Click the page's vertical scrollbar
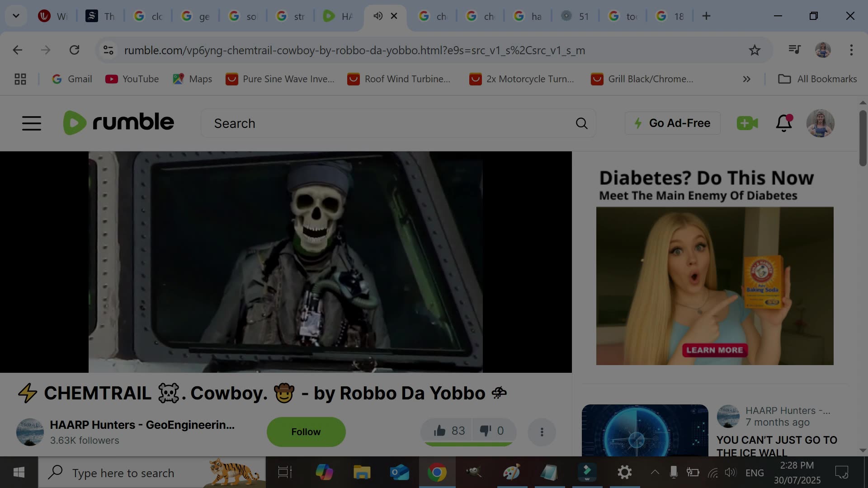Viewport: 868px width, 488px height. tap(863, 138)
